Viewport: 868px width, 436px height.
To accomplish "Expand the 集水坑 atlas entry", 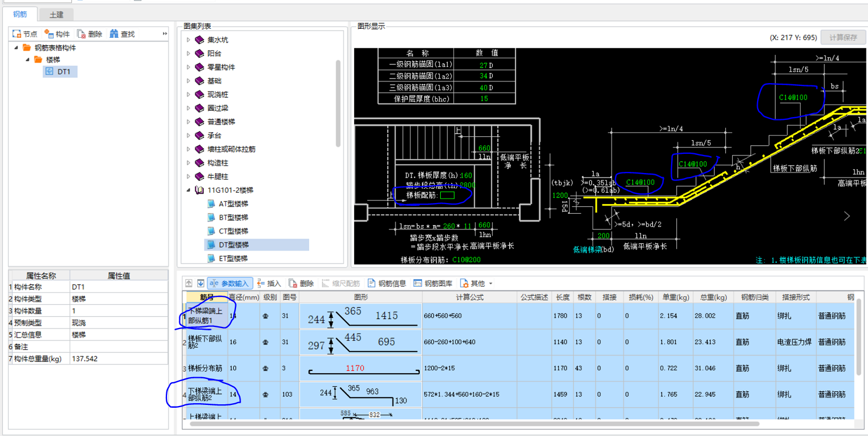I will pyautogui.click(x=189, y=40).
